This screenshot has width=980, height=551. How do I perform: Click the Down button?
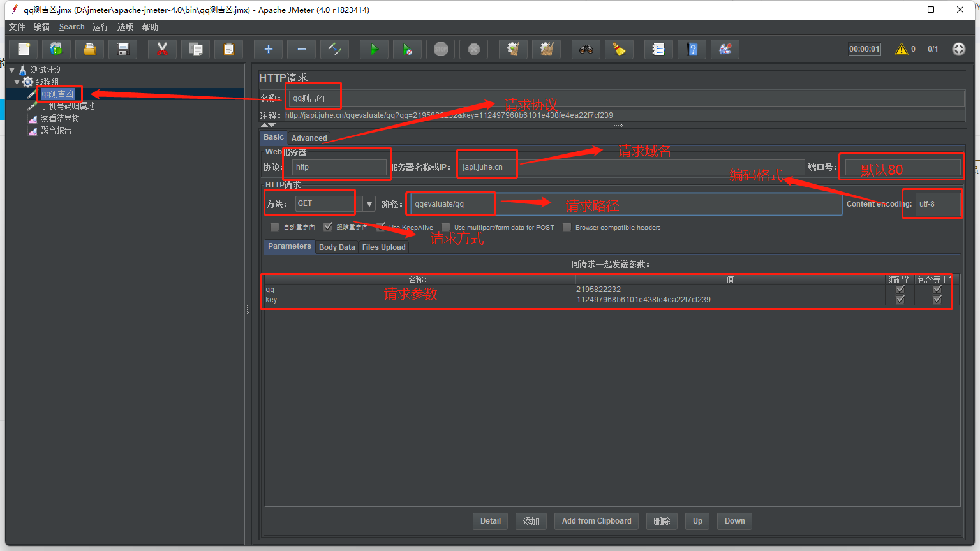coord(734,521)
